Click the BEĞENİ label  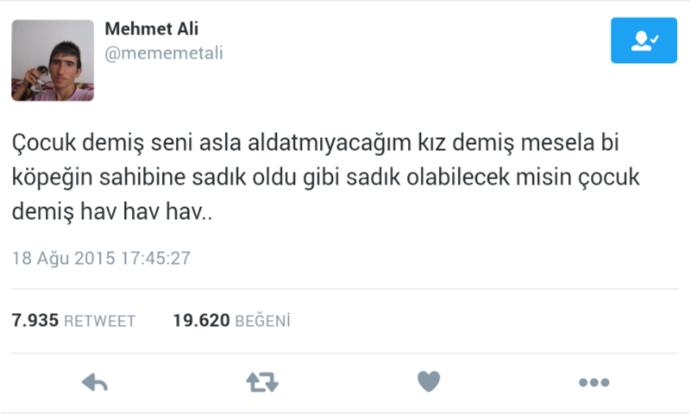click(x=263, y=321)
